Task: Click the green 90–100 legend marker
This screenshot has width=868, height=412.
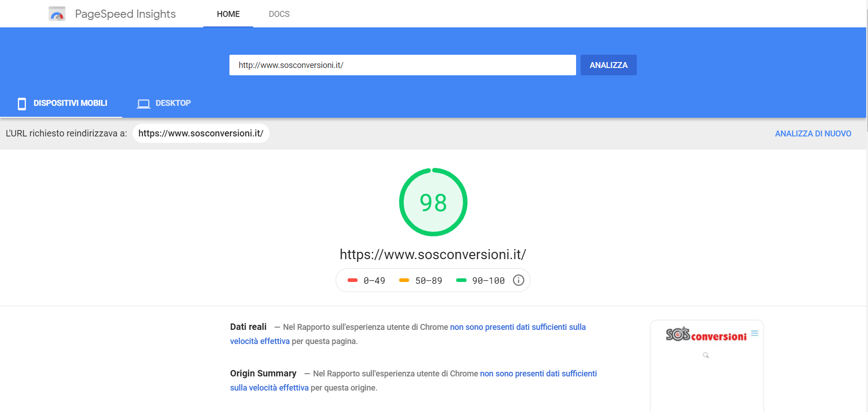Action: coord(461,280)
